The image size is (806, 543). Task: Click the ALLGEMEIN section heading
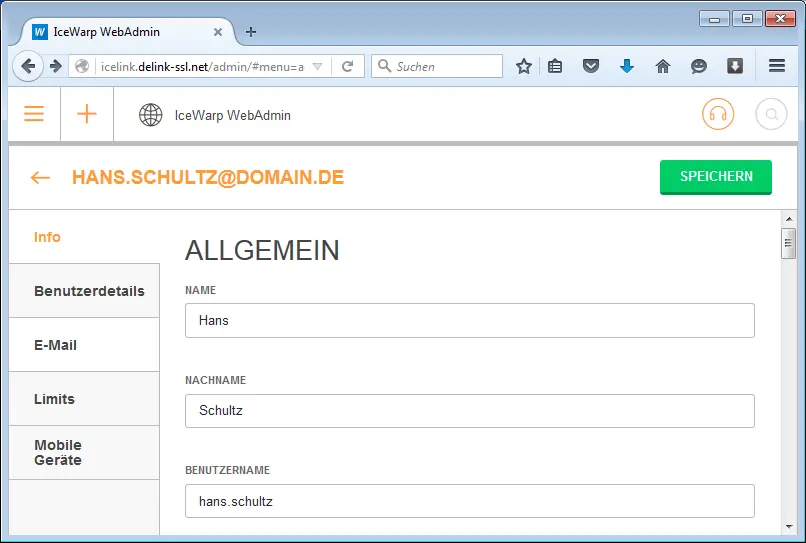(262, 250)
